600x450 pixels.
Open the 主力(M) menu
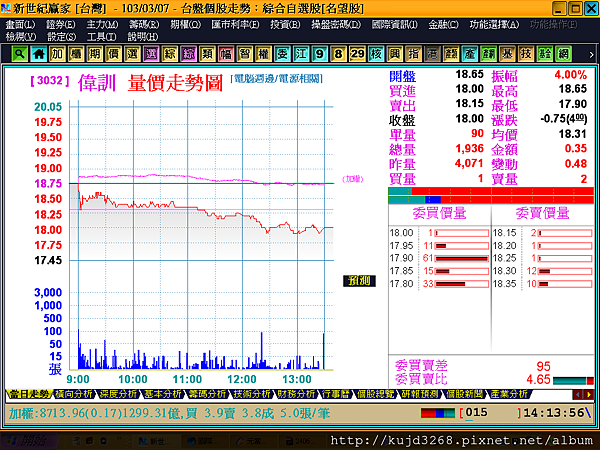[x=102, y=25]
